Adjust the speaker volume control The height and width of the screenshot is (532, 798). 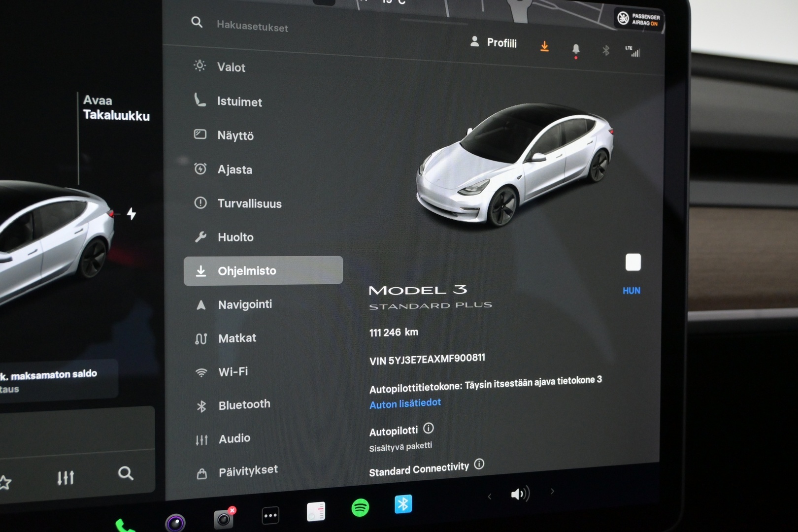pyautogui.click(x=520, y=494)
